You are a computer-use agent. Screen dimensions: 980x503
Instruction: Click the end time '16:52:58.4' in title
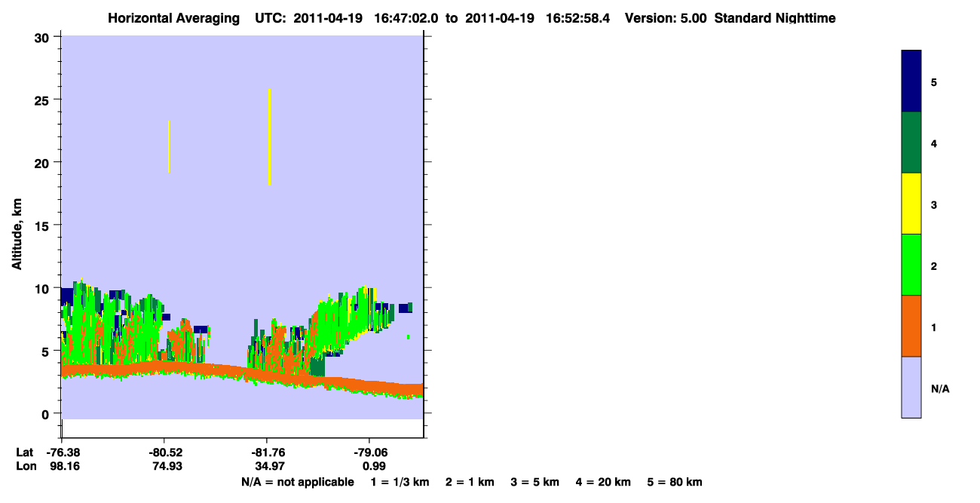pos(577,18)
